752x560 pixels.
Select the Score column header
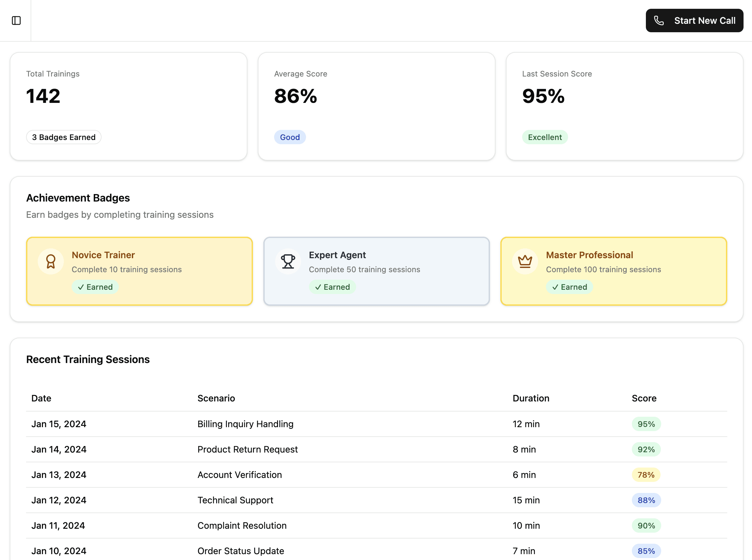click(644, 398)
